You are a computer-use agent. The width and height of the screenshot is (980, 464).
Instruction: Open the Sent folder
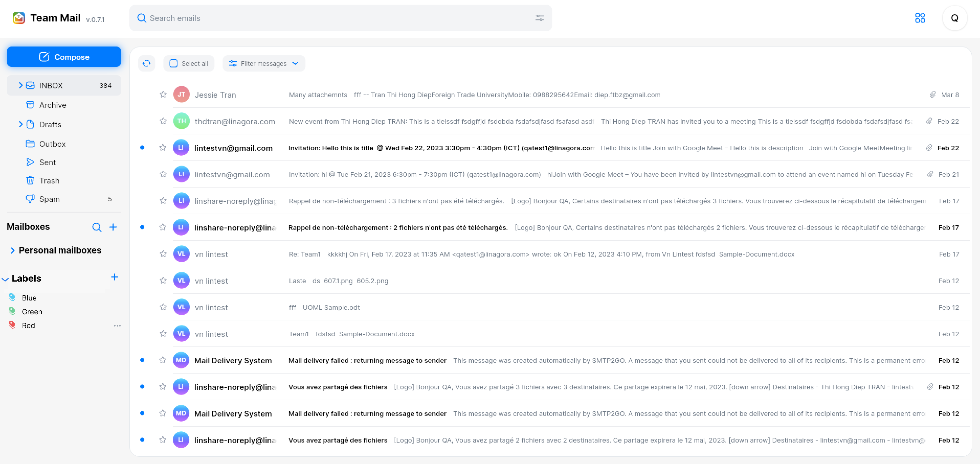pyautogui.click(x=64, y=162)
